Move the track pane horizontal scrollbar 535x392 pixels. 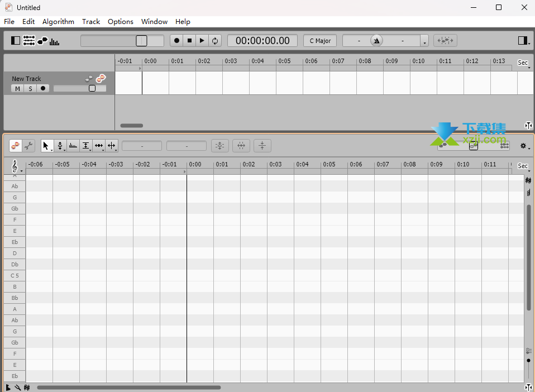pos(132,126)
